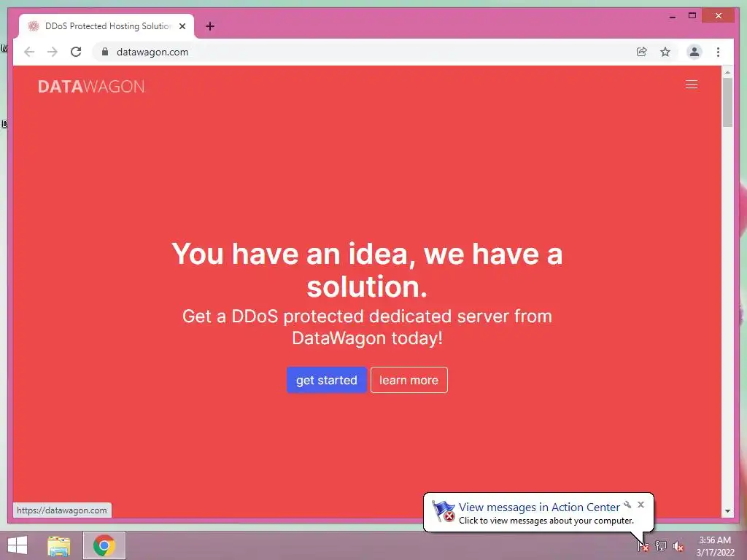Click the network tray icon
Image resolution: width=747 pixels, height=560 pixels.
(x=661, y=545)
